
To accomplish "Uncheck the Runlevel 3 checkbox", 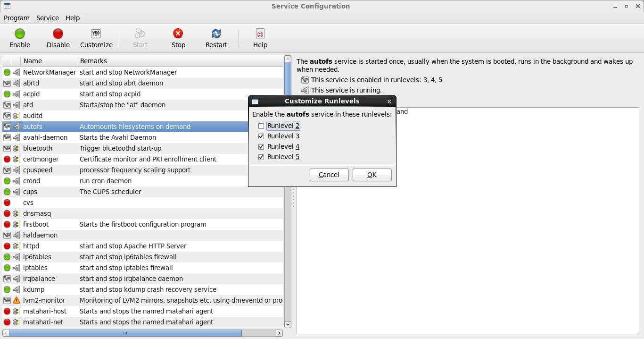I will (261, 136).
